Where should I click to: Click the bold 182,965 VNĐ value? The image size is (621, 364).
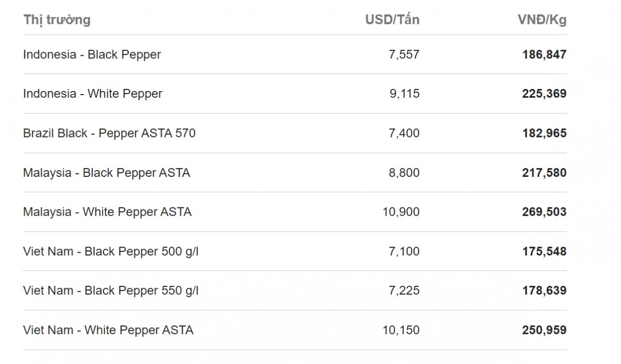point(544,133)
